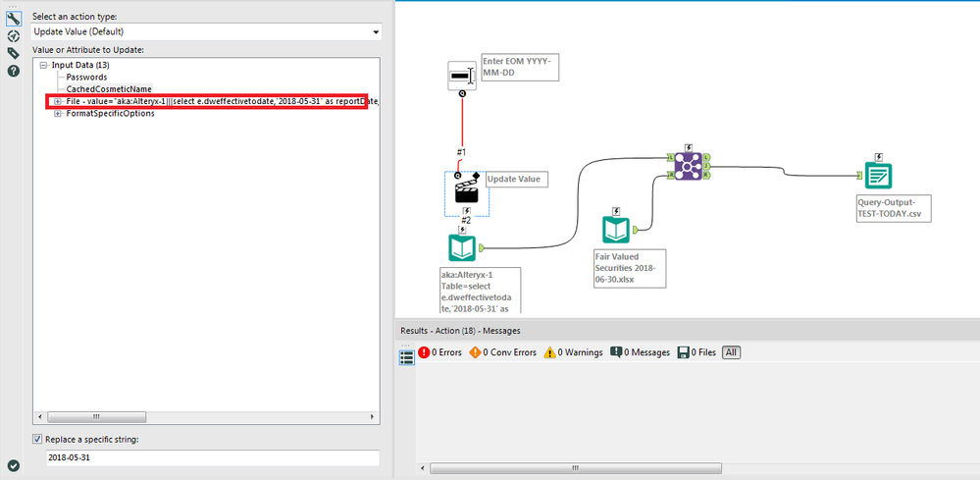The width and height of the screenshot is (980, 480).
Task: Click the Update Value annotation label
Action: [x=516, y=179]
